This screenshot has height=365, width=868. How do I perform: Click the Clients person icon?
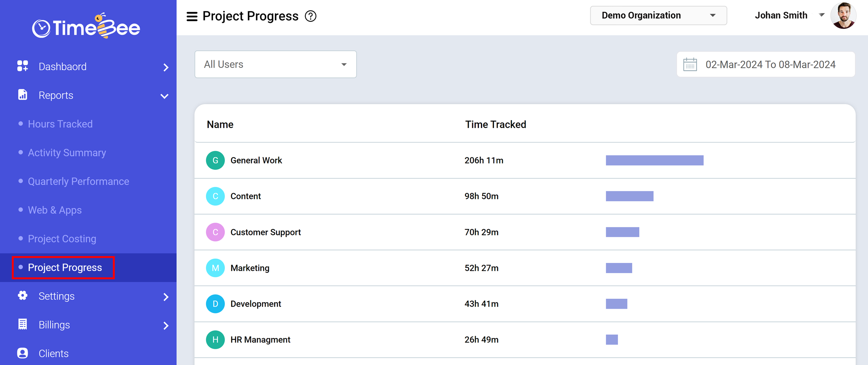pos(22,353)
